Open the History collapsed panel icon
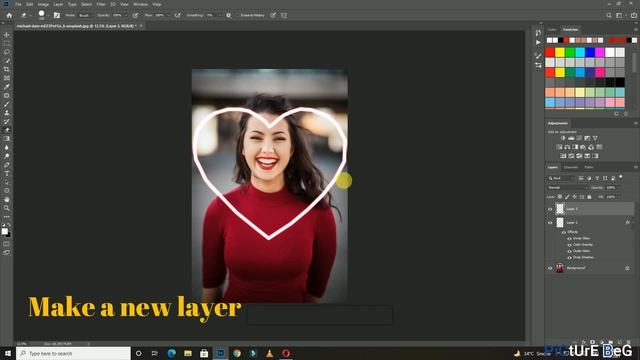This screenshot has width=640, height=360. (538, 33)
